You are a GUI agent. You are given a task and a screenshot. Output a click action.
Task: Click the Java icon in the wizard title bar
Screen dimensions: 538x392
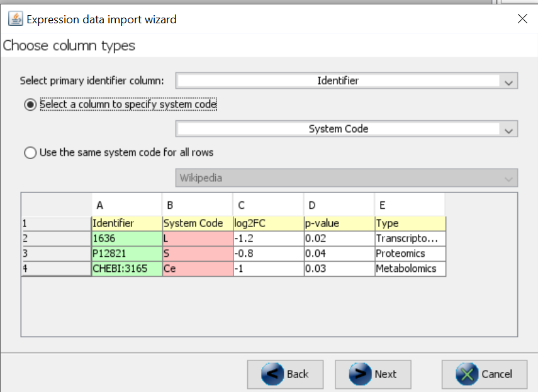coord(16,19)
